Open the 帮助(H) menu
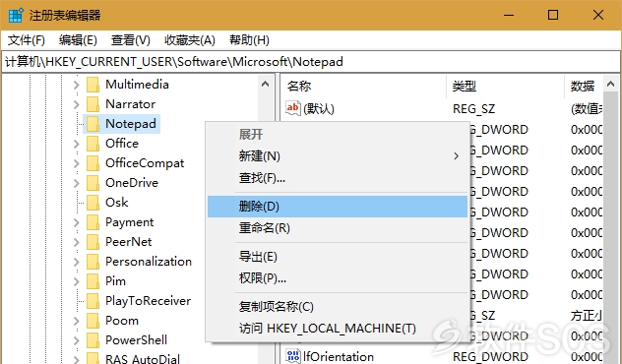Viewport: 622px width, 364px height. (249, 40)
